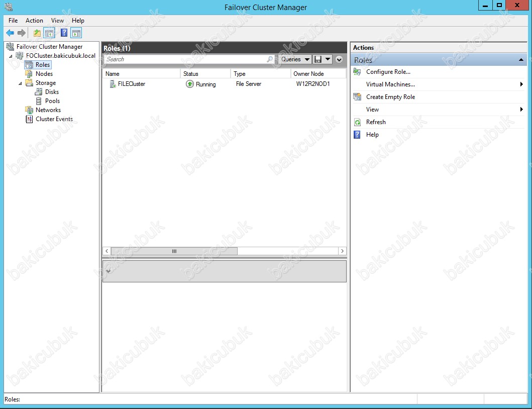Select Disks label under Storage

52,91
